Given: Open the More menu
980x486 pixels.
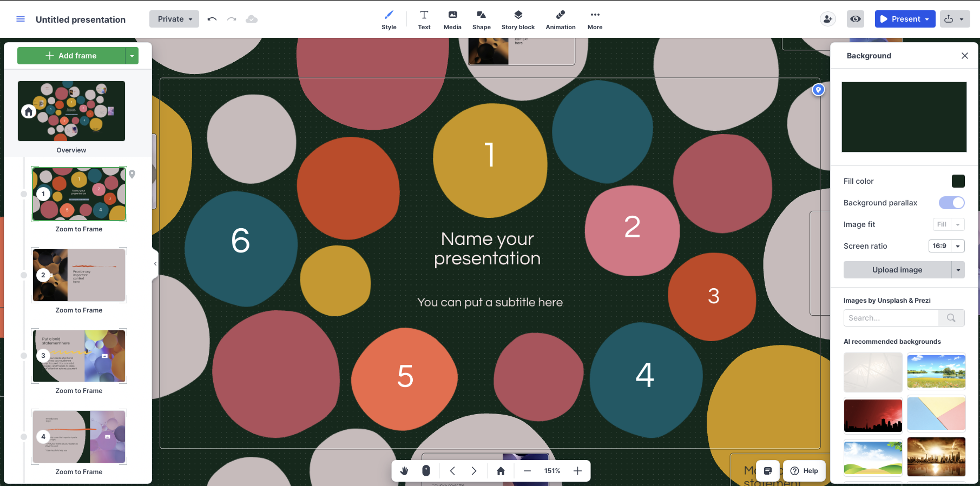Looking at the screenshot, I should (x=595, y=19).
